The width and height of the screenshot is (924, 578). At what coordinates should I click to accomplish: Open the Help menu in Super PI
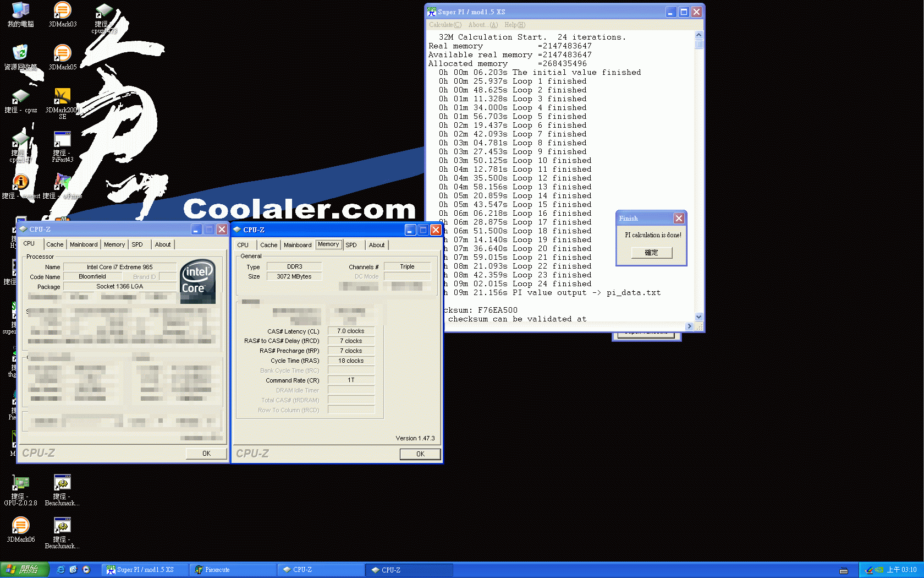(515, 25)
